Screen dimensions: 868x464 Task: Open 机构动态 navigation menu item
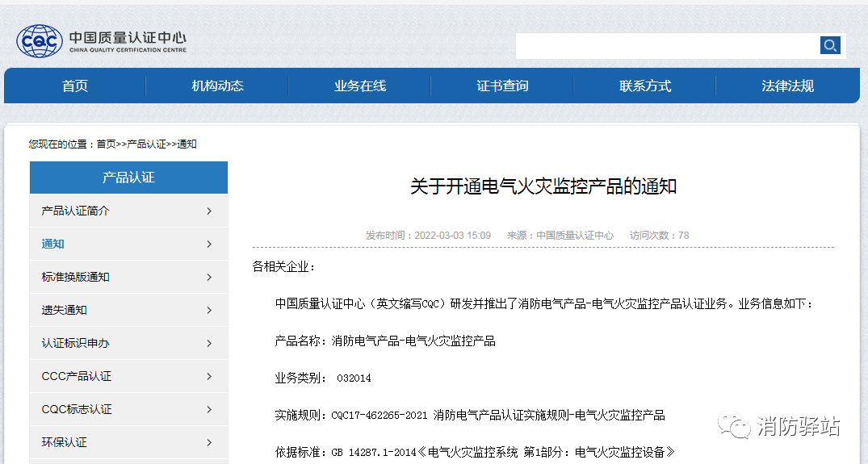tap(217, 86)
